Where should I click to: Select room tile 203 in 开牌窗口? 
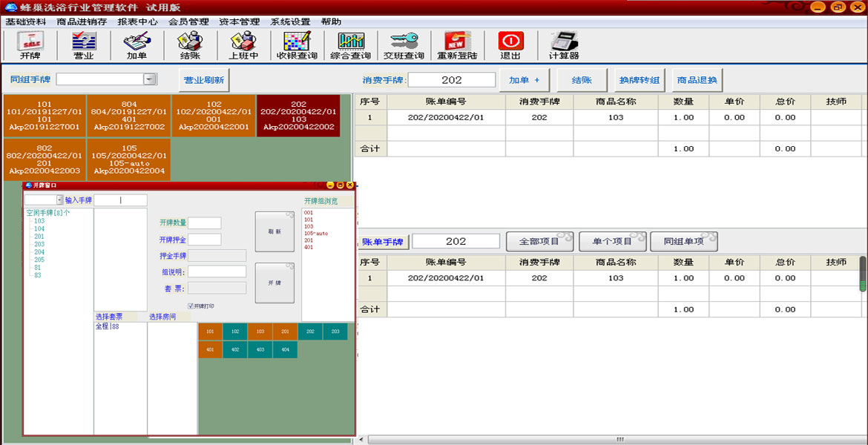[x=335, y=332]
